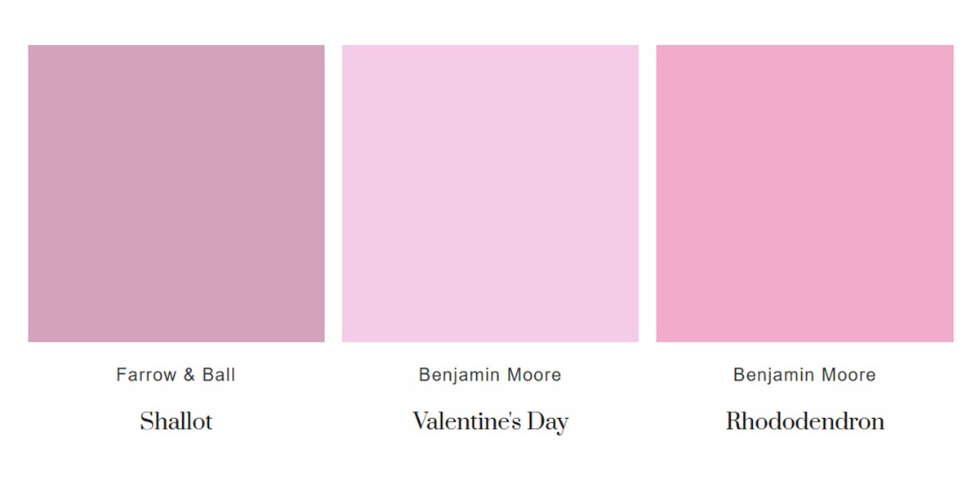Screen dimensions: 980x490
Task: Click Benjamin Moore label above Rhododendron
Action: tap(804, 375)
